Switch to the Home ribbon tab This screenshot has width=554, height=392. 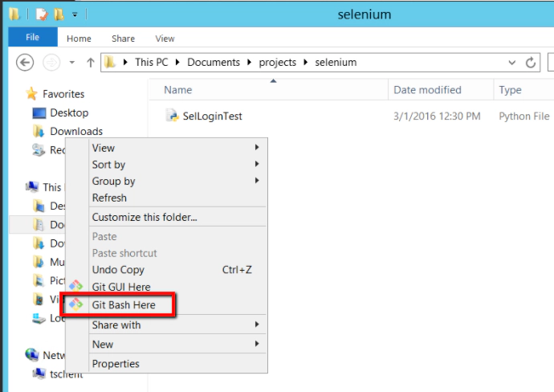tap(79, 39)
